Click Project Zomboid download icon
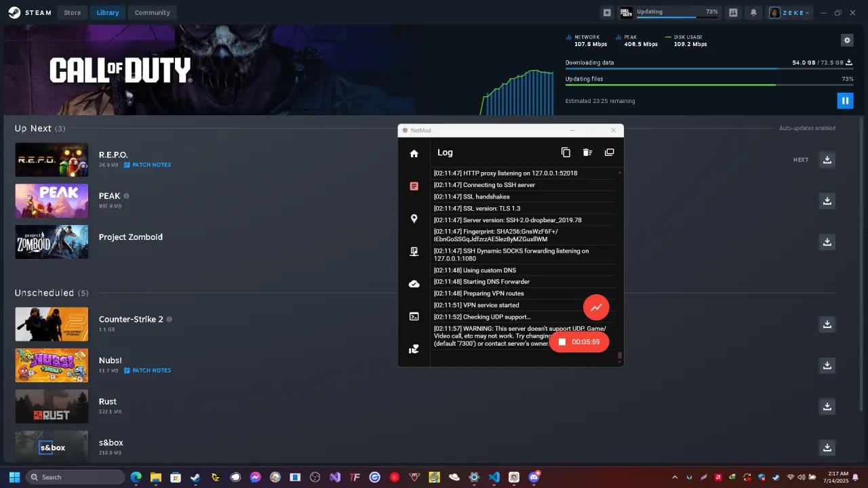The height and width of the screenshot is (488, 868). click(827, 242)
